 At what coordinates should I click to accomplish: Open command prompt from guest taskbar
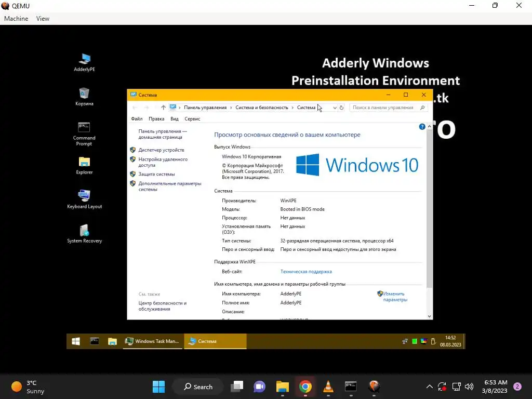click(95, 341)
